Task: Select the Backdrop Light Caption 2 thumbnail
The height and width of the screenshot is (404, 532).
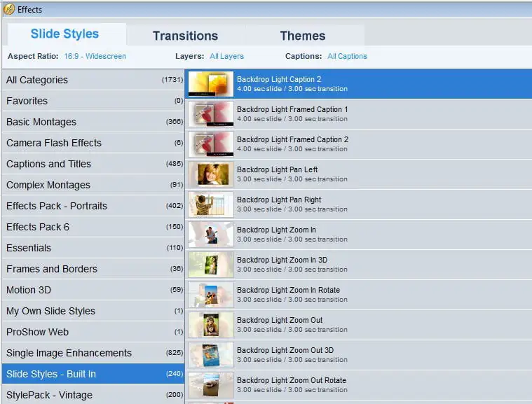Action: point(210,84)
